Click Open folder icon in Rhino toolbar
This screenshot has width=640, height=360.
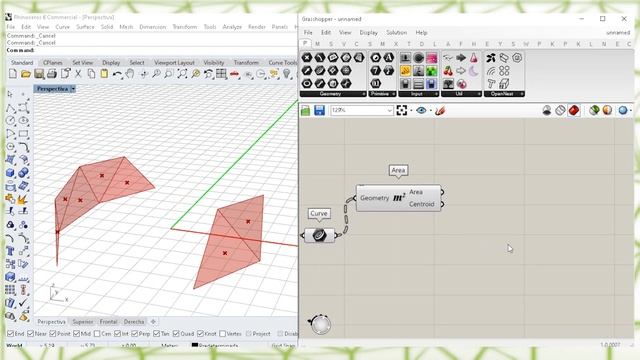pyautogui.click(x=26, y=74)
